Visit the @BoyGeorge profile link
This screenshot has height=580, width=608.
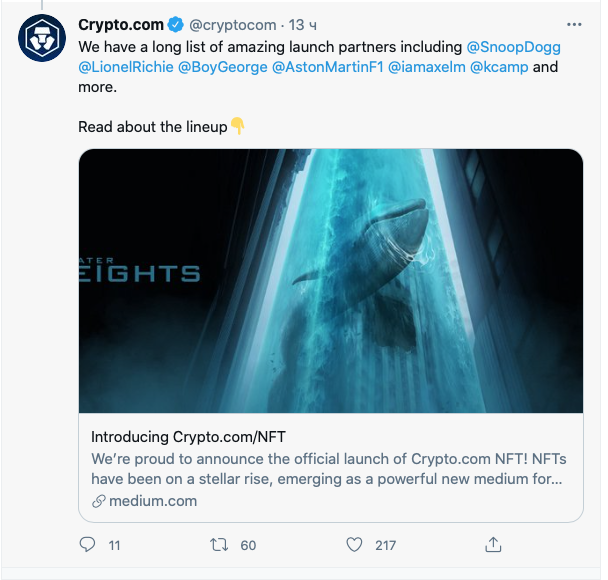[x=222, y=67]
